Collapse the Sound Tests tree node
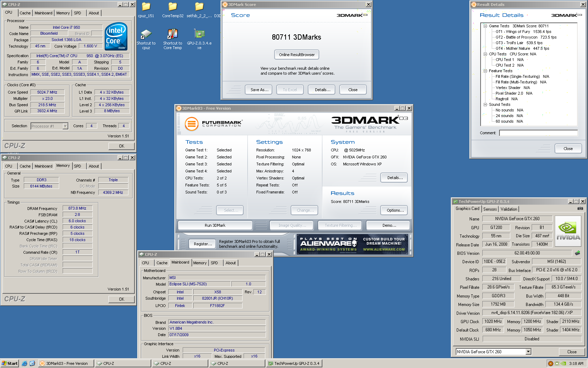Viewport: 588px width, 368px height. tap(485, 104)
